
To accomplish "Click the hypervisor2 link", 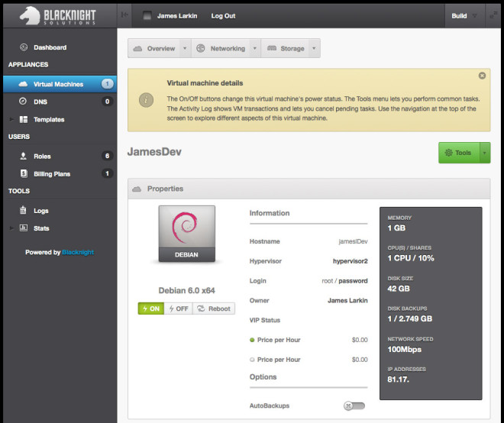I will (x=350, y=261).
